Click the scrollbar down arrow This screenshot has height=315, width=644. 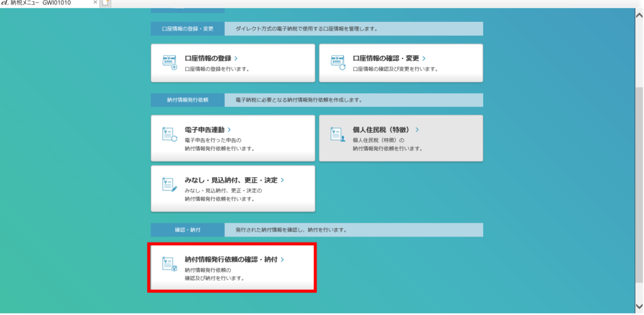(x=639, y=309)
